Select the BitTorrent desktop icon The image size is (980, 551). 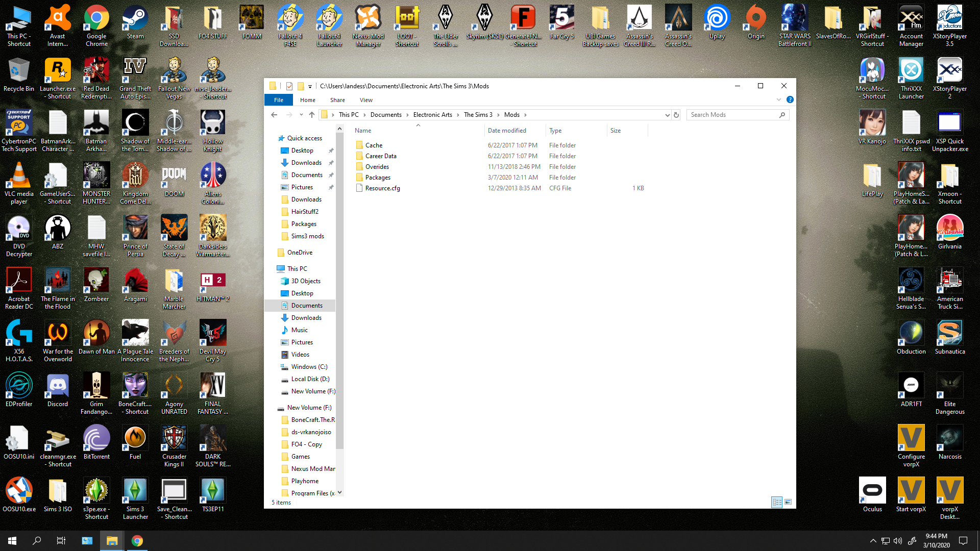click(96, 443)
